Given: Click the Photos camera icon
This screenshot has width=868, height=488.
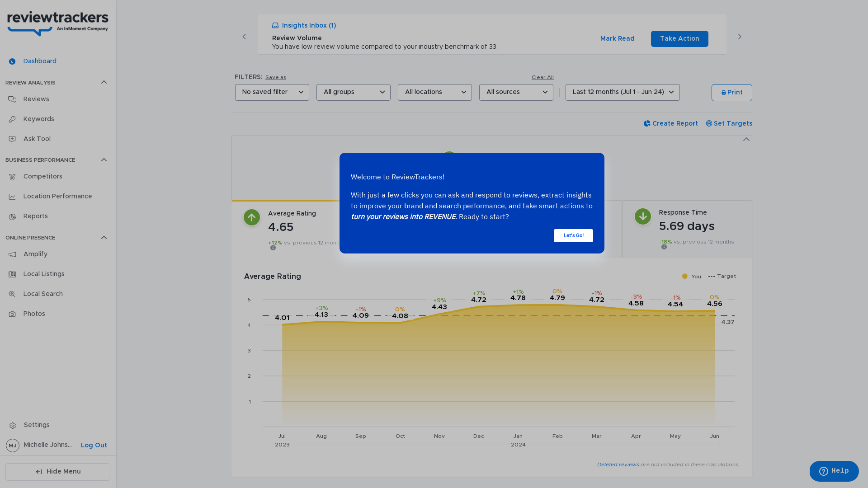Looking at the screenshot, I should (12, 314).
